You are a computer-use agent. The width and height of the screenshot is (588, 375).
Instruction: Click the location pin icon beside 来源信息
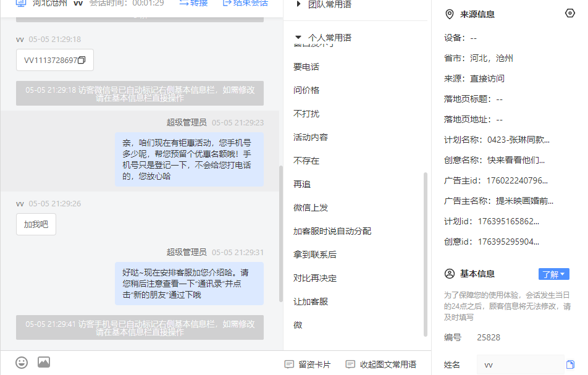pos(449,14)
